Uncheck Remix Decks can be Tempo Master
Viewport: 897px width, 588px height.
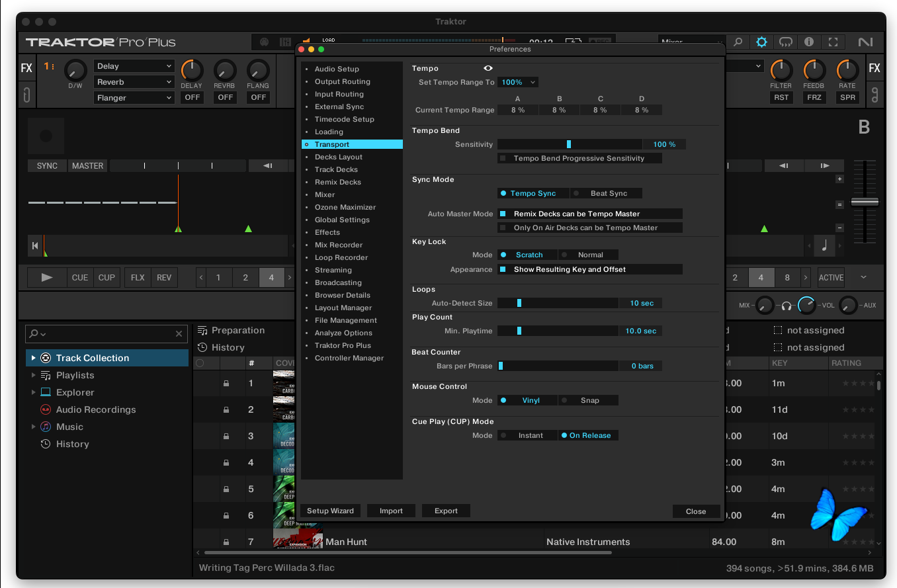click(503, 214)
